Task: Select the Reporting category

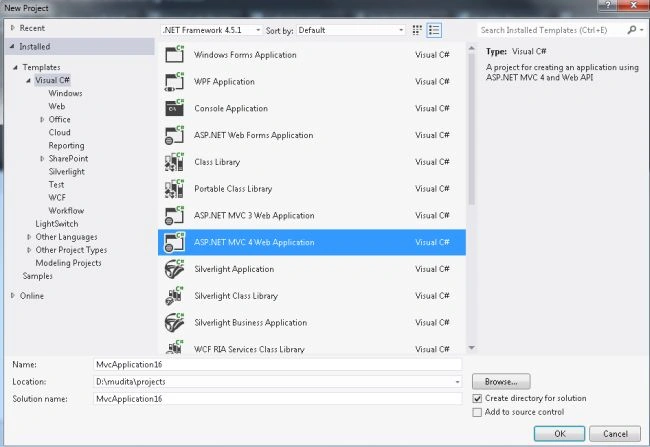Action: point(66,146)
